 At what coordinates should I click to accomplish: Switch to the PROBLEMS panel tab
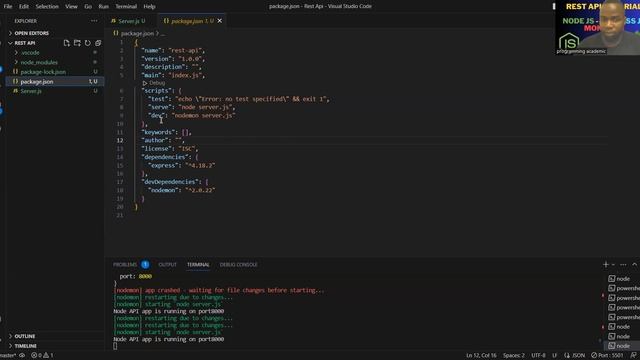pos(125,265)
